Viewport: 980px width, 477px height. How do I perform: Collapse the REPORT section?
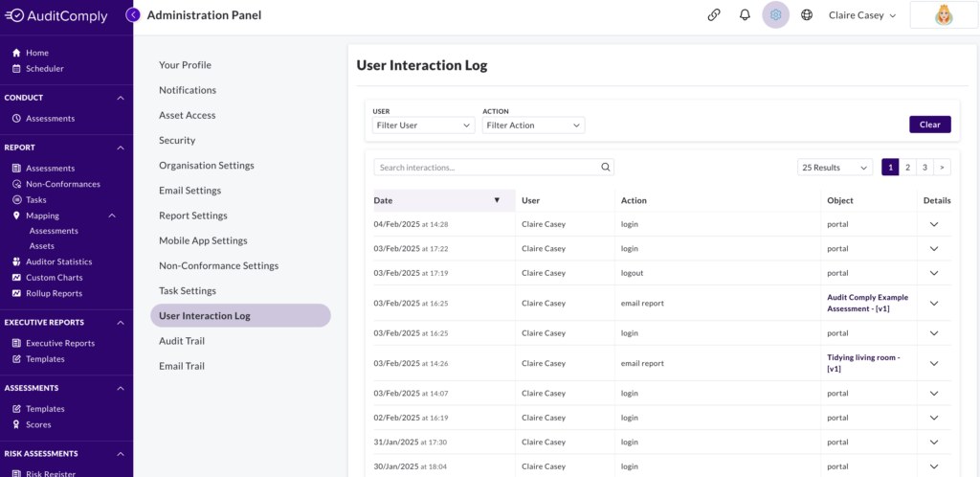[121, 148]
